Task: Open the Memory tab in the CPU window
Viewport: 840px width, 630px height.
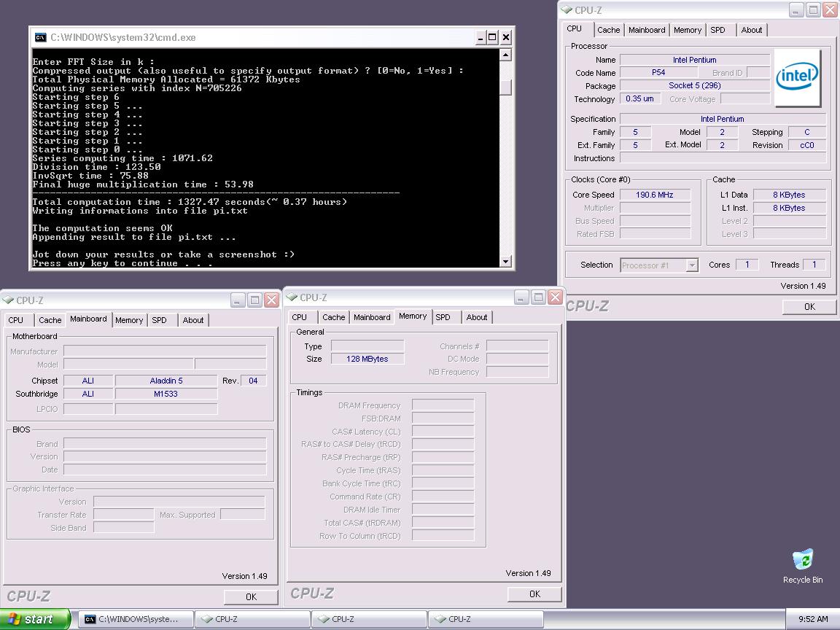Action: [688, 30]
